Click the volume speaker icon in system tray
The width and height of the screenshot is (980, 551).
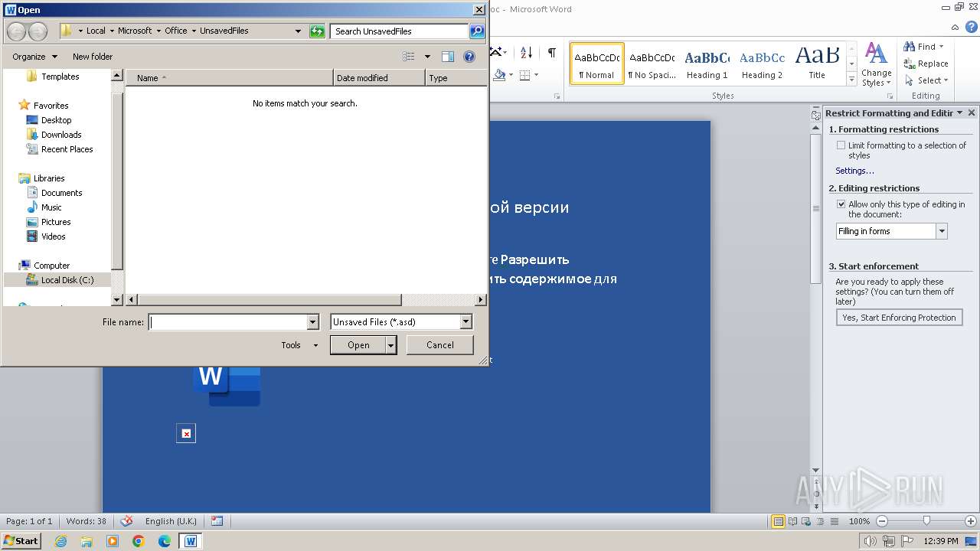pos(871,541)
